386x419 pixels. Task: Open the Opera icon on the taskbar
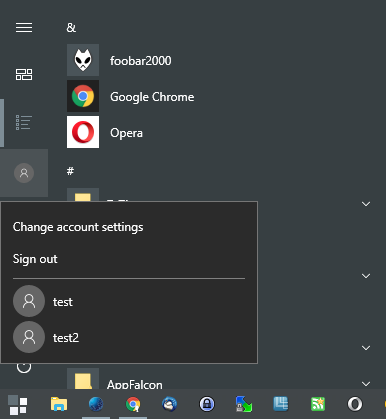click(355, 404)
